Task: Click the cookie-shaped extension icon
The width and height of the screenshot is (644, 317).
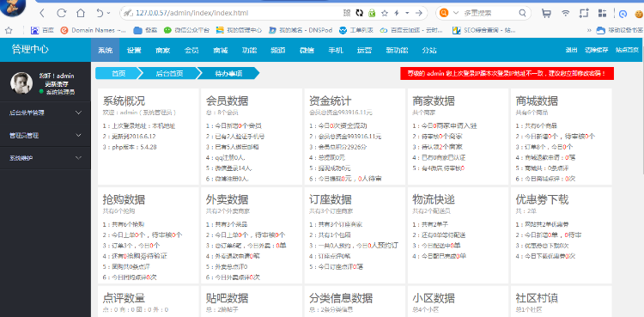Action: 639,14
